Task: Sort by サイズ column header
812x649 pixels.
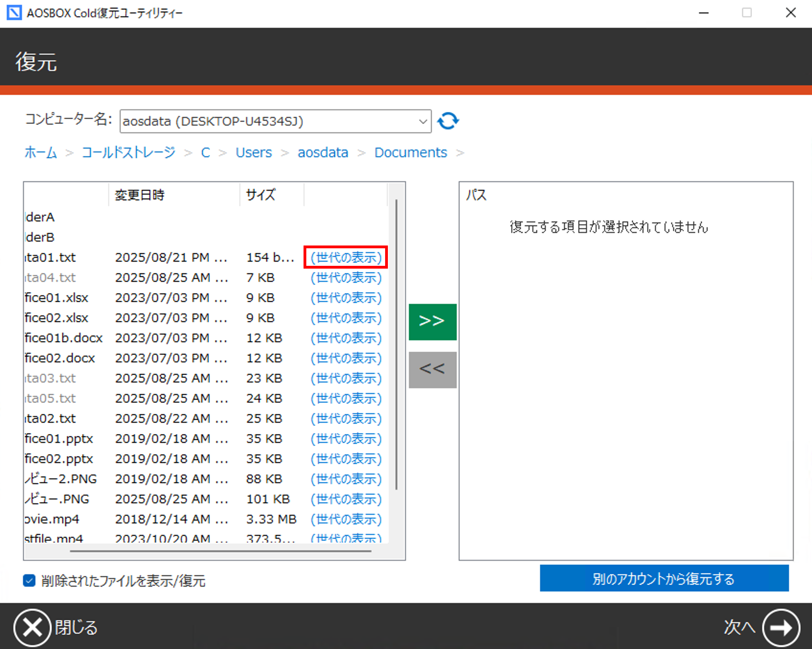Action: coord(260,195)
